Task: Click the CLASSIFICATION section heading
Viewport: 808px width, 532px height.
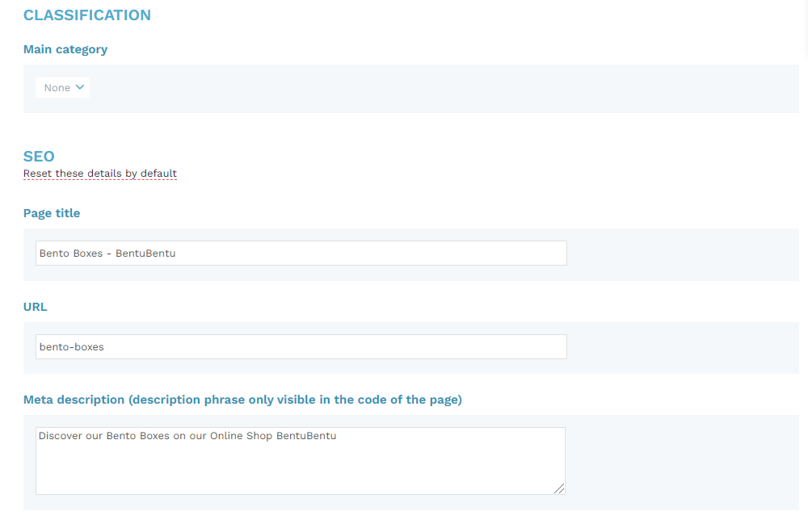Action: pos(87,15)
